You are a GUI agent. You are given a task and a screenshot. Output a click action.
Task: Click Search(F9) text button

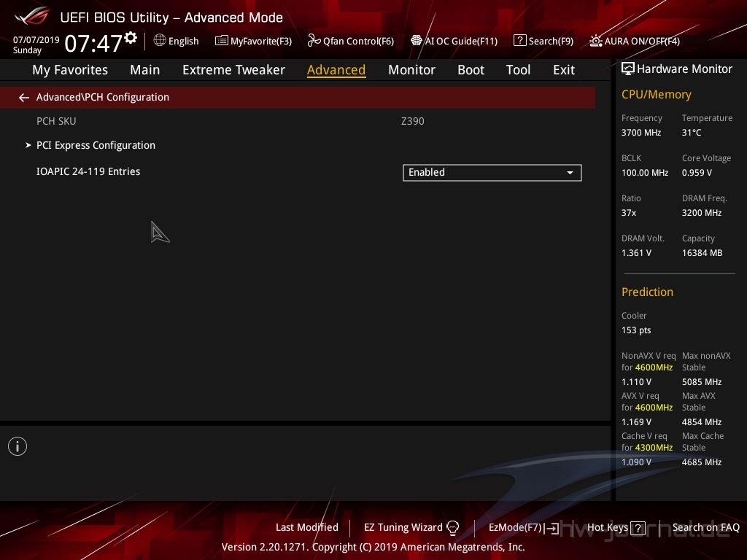pyautogui.click(x=551, y=41)
